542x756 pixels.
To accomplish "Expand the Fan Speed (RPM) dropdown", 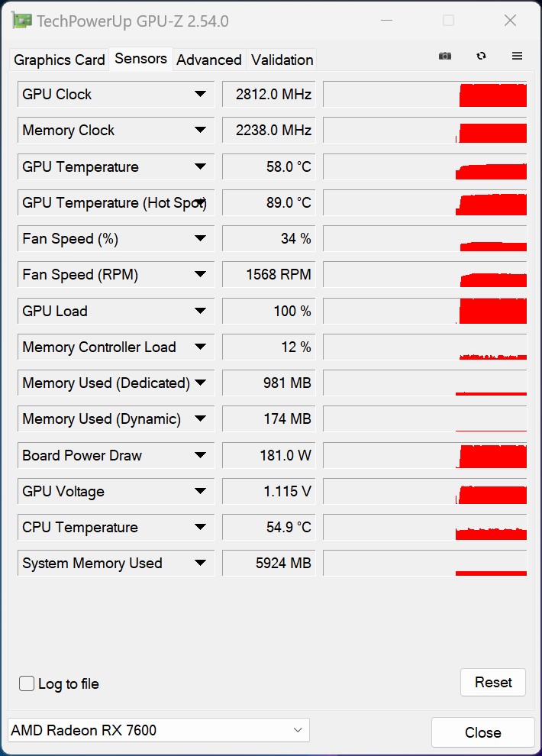I will click(201, 275).
